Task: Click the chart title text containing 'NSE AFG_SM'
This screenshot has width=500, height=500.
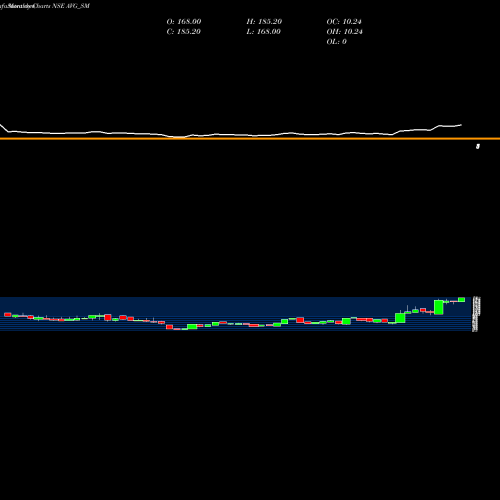Action: [45, 6]
